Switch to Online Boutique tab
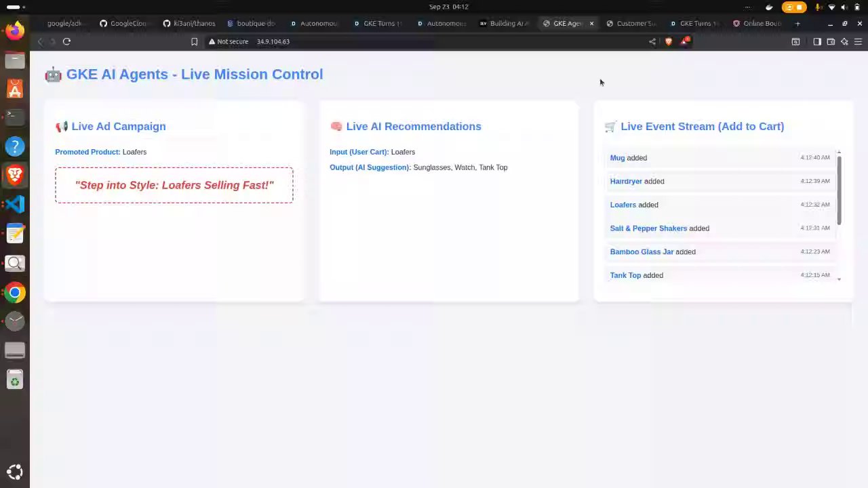The height and width of the screenshot is (488, 868). click(757, 23)
